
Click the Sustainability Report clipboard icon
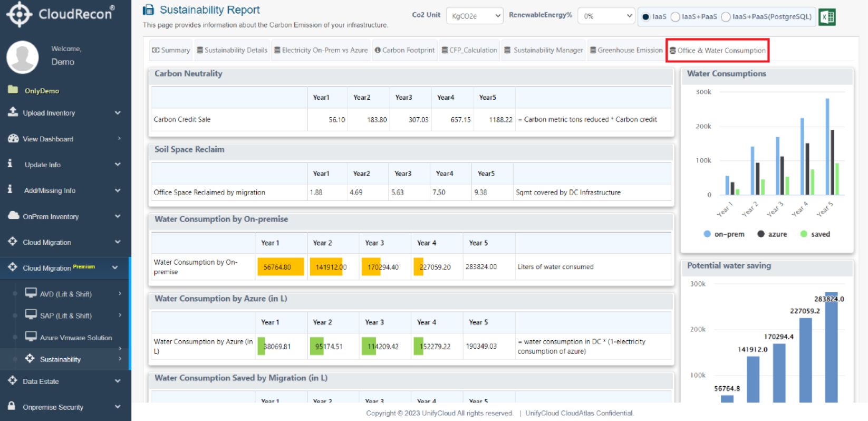[x=149, y=9]
